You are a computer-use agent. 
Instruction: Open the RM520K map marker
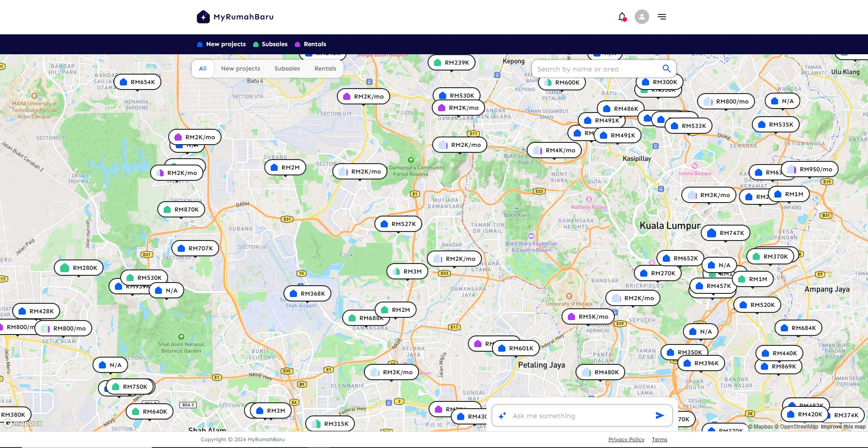757,305
